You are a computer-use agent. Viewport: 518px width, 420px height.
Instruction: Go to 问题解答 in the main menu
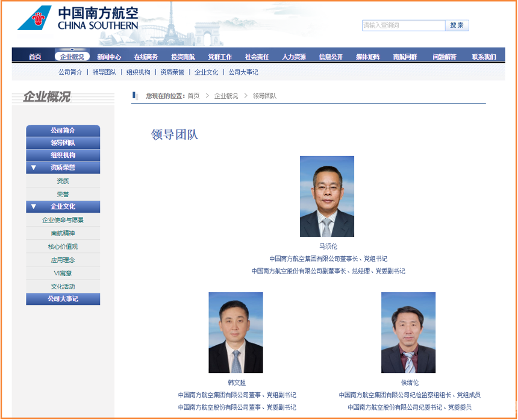(445, 57)
